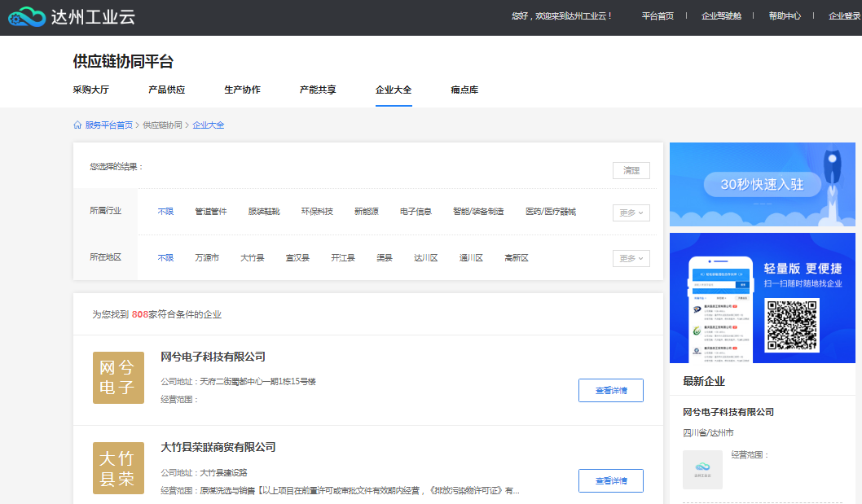
Task: Switch to the 痛点库 tab
Action: 464,90
